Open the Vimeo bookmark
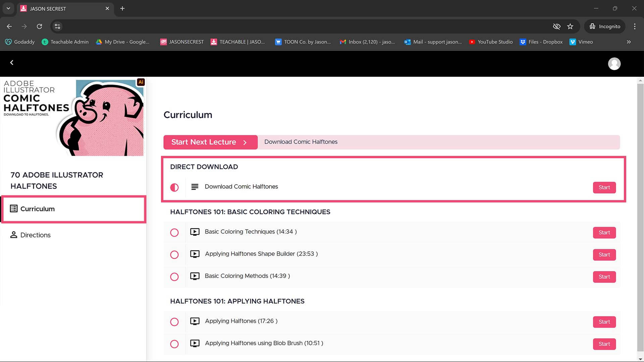The image size is (644, 362). click(581, 42)
